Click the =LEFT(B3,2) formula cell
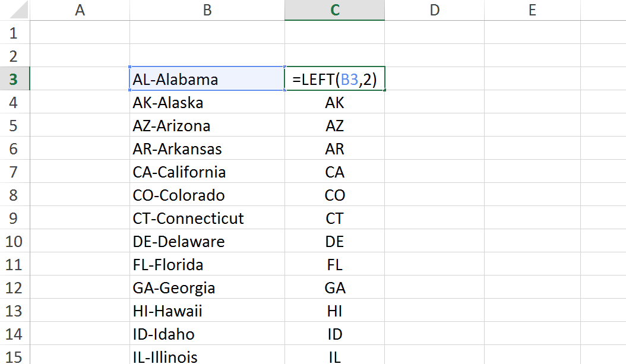The height and width of the screenshot is (364, 626). pyautogui.click(x=334, y=80)
